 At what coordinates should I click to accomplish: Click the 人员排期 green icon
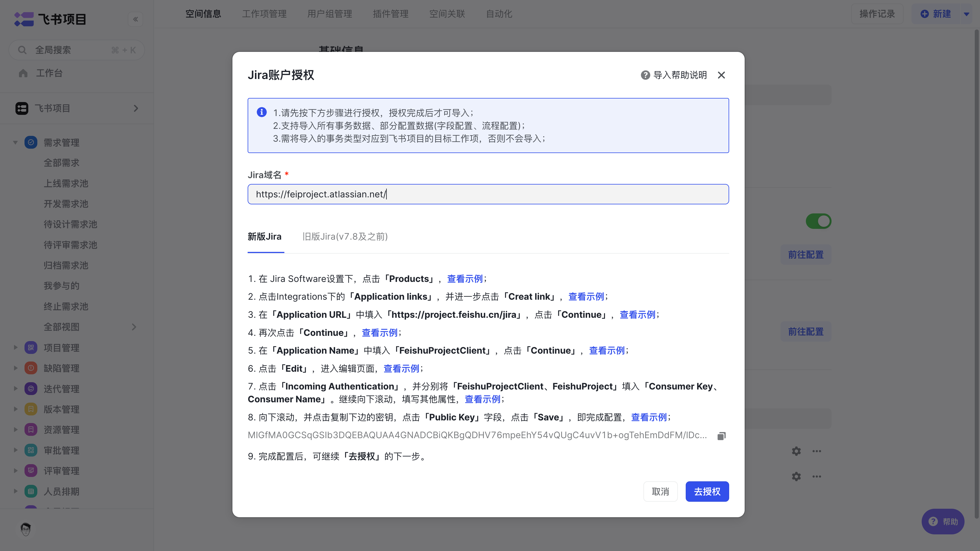pos(31,491)
